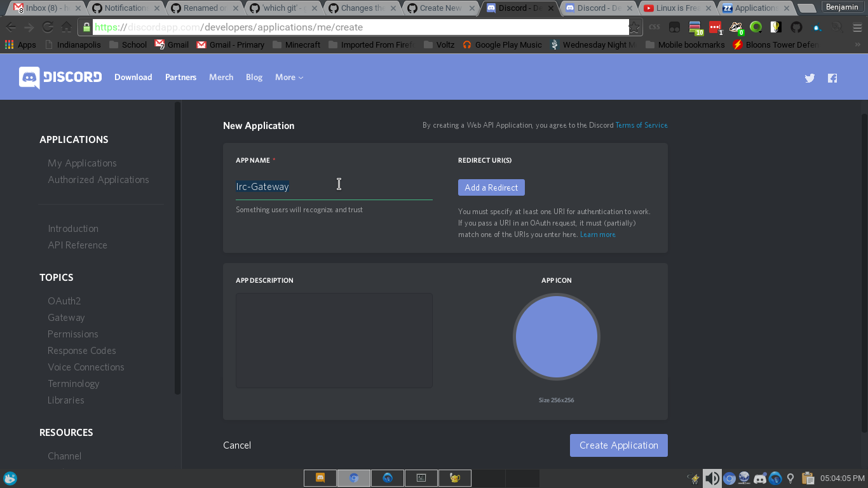Viewport: 868px width, 488px height.
Task: Click the volume speaker icon in the tray
Action: coord(712,478)
